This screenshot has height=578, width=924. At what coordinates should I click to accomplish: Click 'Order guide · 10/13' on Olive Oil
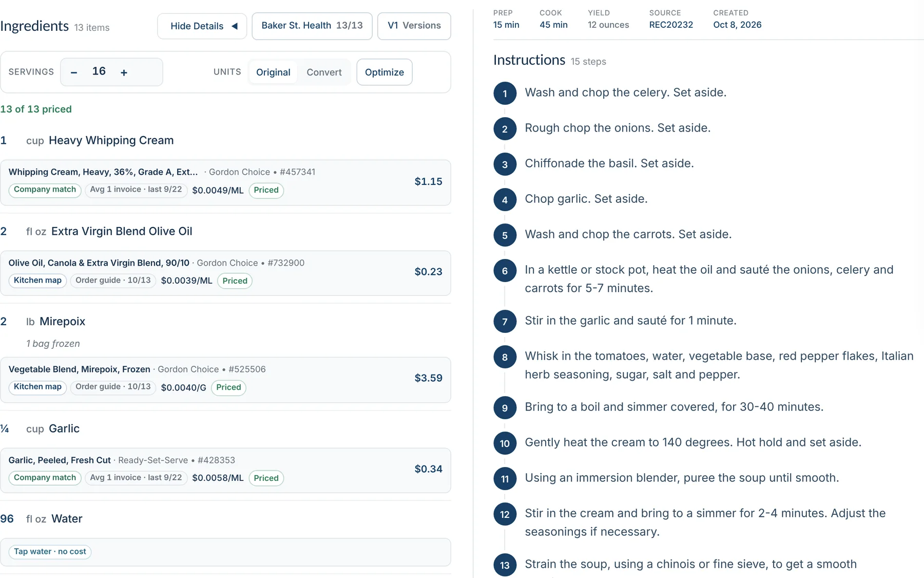click(113, 281)
